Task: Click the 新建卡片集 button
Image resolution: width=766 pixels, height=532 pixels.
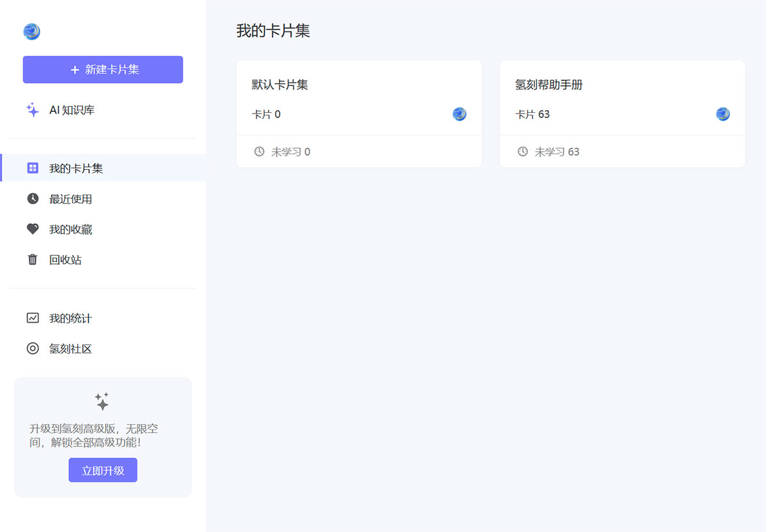Action: tap(103, 70)
